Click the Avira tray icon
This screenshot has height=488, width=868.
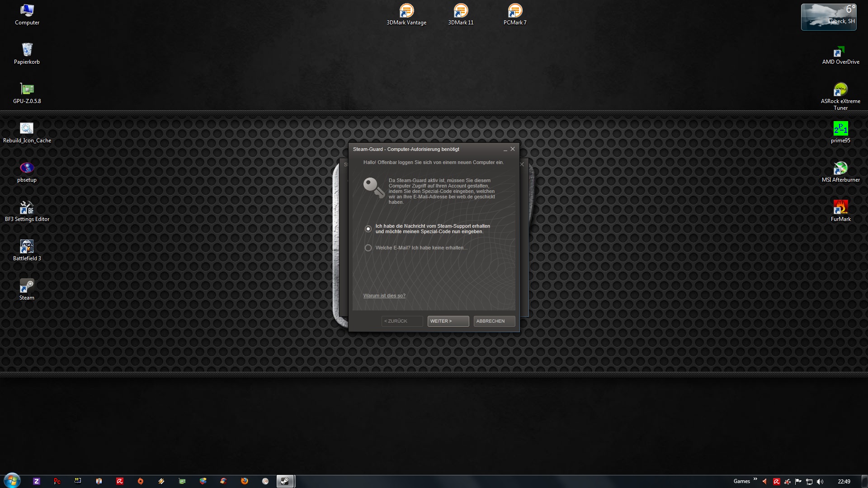click(776, 482)
